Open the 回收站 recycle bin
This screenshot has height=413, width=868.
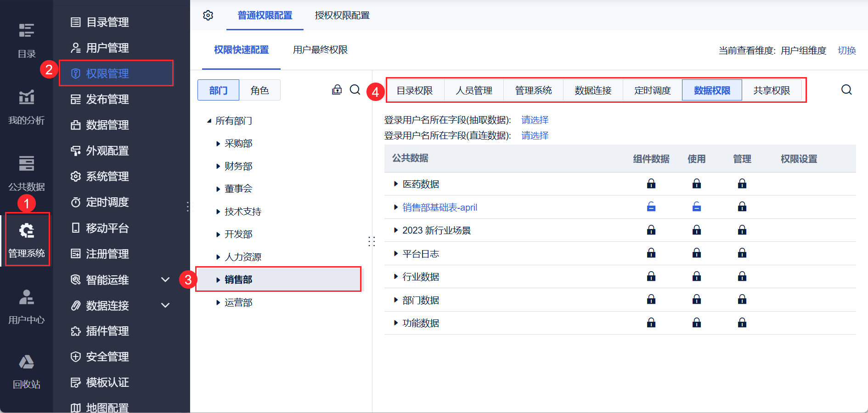[27, 371]
